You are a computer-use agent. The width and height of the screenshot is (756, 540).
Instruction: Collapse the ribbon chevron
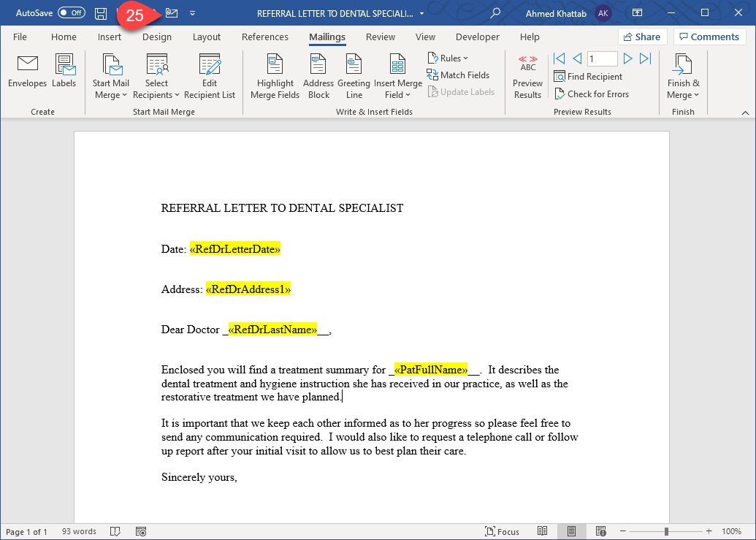coord(745,113)
